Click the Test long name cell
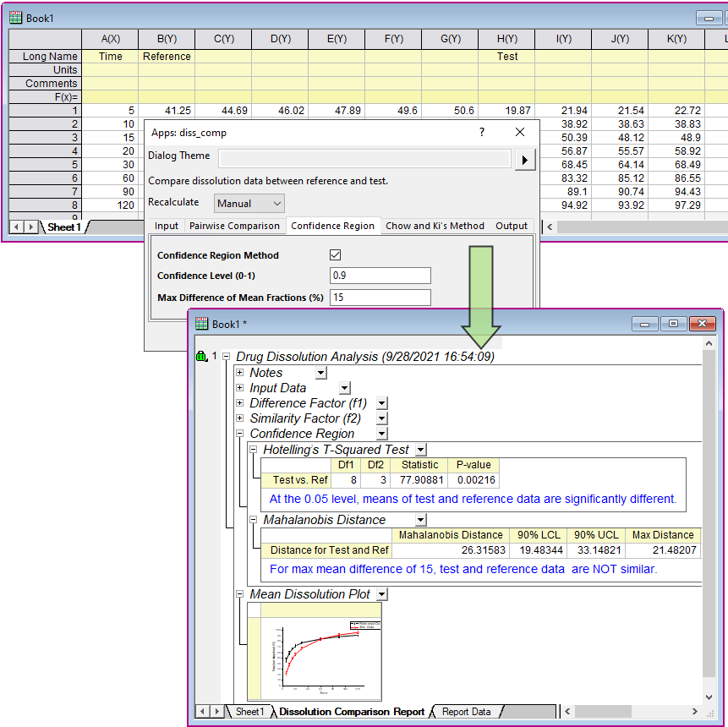The image size is (728, 727). pyautogui.click(x=506, y=56)
